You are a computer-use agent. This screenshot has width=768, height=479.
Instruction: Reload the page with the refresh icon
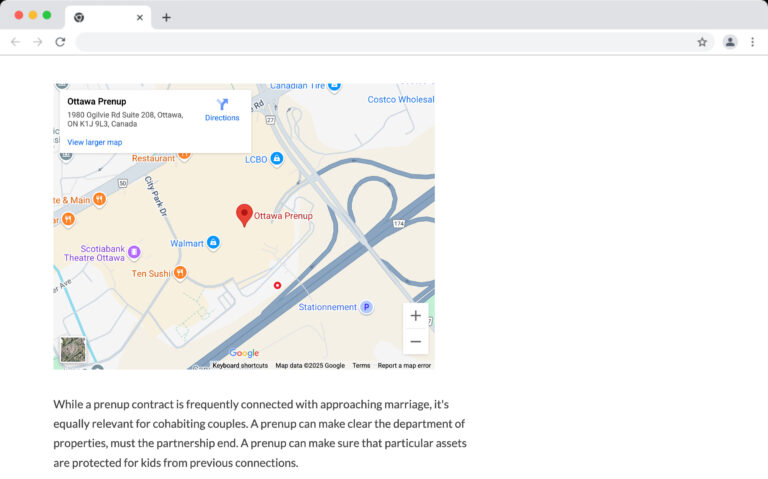pyautogui.click(x=60, y=42)
